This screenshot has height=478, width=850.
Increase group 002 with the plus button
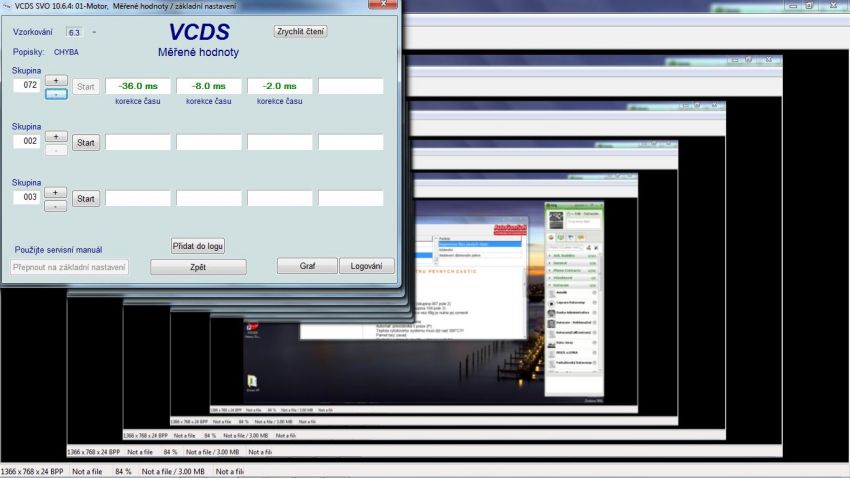tap(56, 136)
